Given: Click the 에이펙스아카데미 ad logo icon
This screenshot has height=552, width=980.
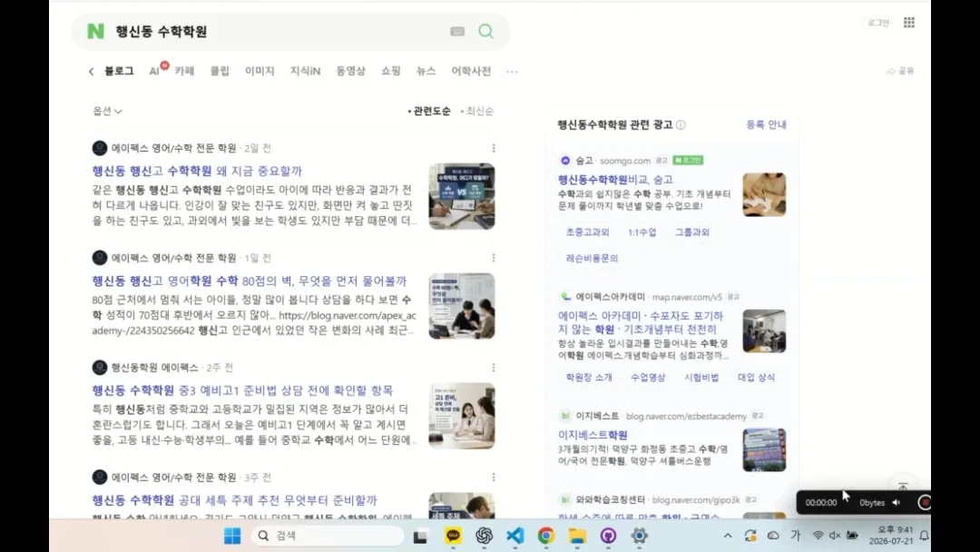Looking at the screenshot, I should tap(565, 297).
